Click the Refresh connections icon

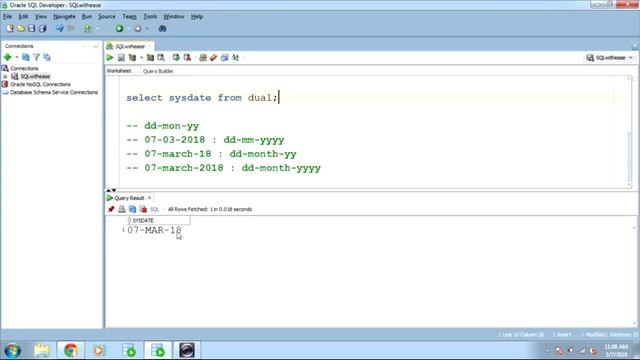click(x=26, y=57)
